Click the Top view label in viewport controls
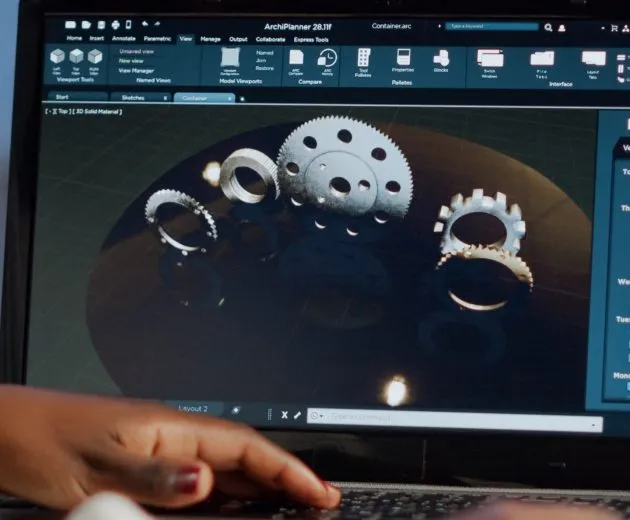This screenshot has width=630, height=520. (x=62, y=111)
